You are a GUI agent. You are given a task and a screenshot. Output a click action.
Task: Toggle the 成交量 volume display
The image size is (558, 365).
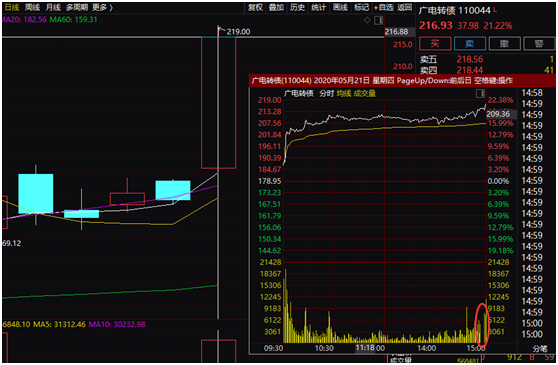(364, 94)
